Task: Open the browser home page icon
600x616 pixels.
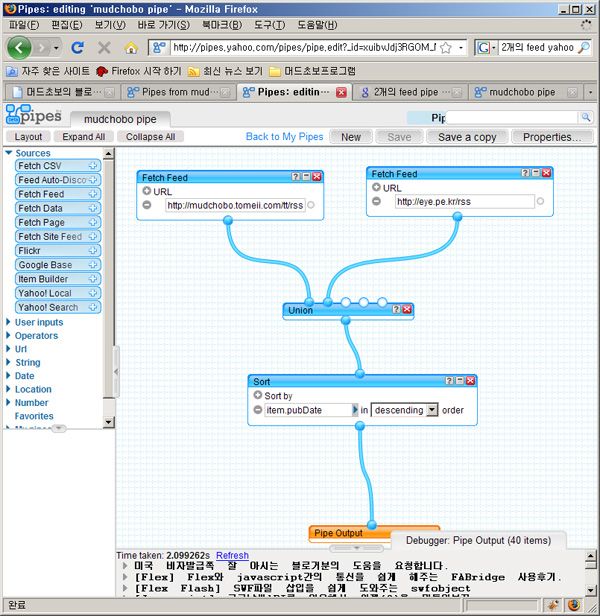Action: click(x=131, y=48)
